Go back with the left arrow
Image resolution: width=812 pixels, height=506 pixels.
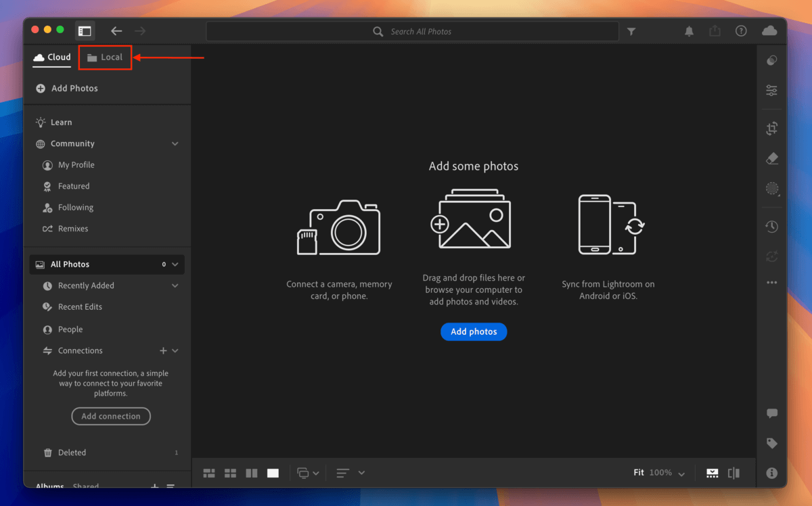click(116, 31)
